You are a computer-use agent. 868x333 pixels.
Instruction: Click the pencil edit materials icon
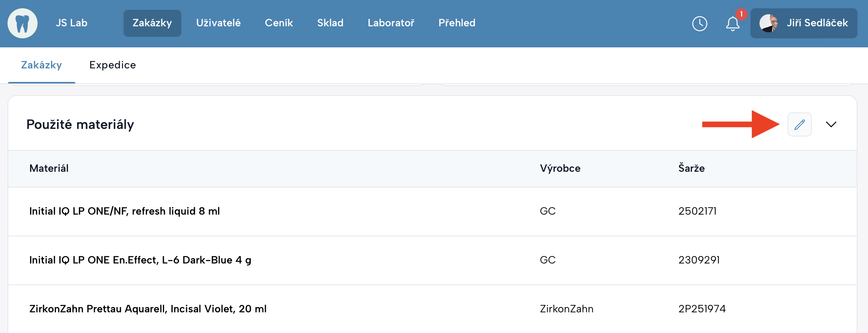(x=799, y=124)
